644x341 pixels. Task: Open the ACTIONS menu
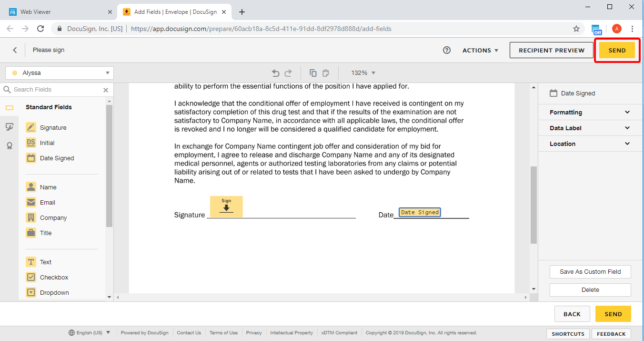coord(480,50)
